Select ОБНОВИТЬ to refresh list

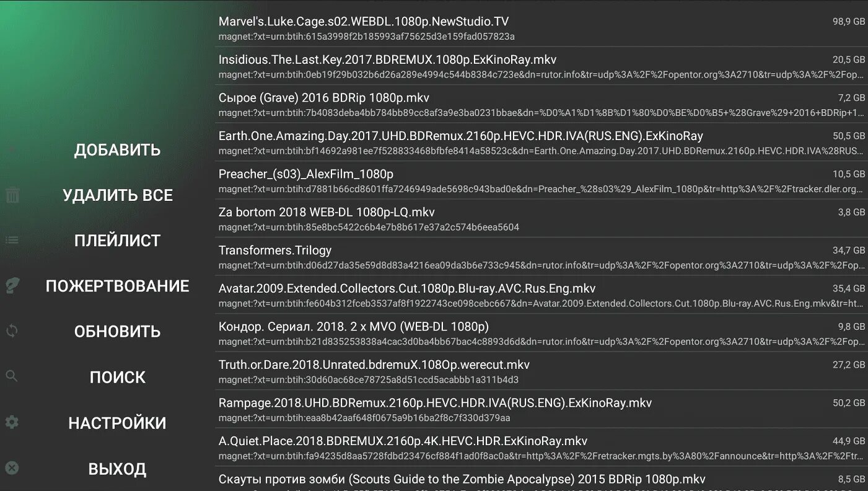[x=117, y=332]
